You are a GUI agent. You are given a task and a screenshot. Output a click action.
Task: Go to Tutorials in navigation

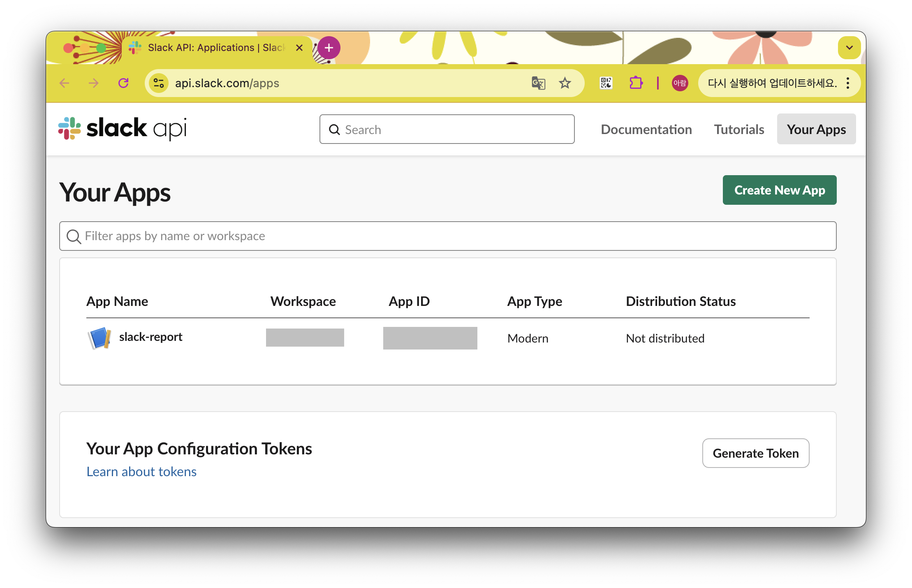click(739, 130)
